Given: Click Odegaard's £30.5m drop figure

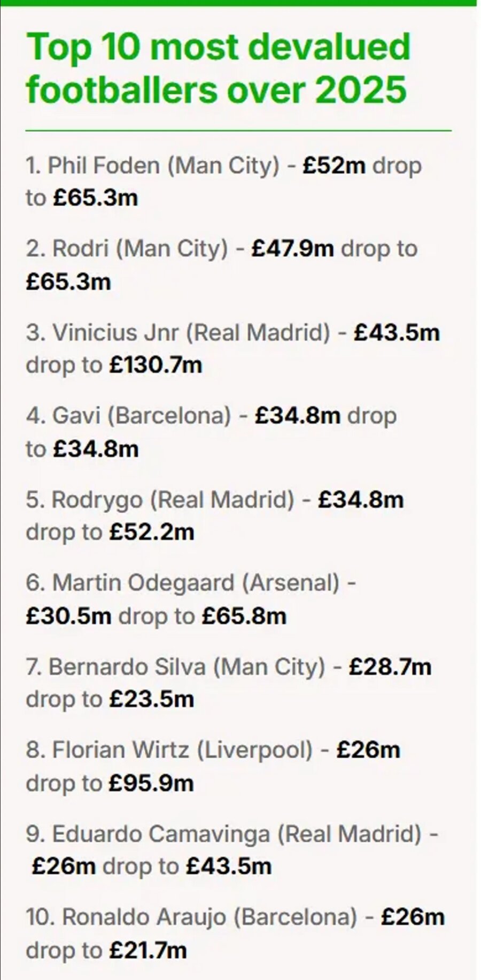Looking at the screenshot, I should pyautogui.click(x=68, y=616).
